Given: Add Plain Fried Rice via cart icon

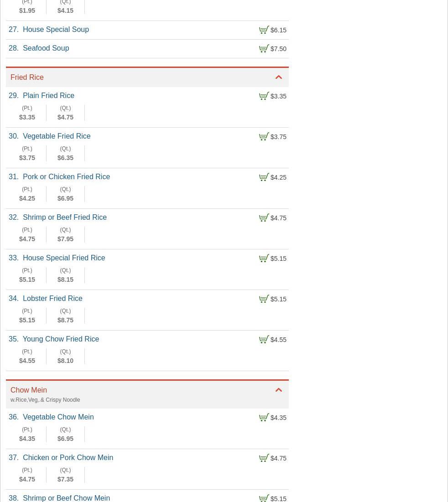Looking at the screenshot, I should tap(264, 96).
